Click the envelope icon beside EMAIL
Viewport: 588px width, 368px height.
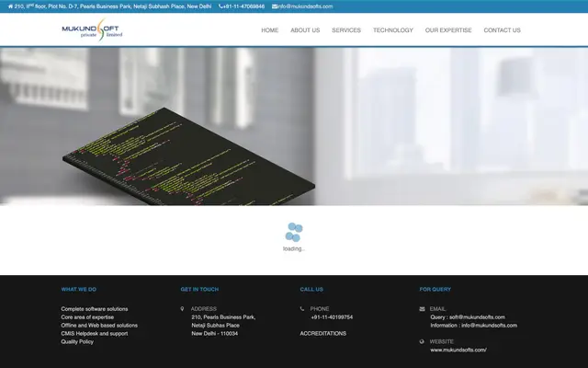pyautogui.click(x=423, y=309)
